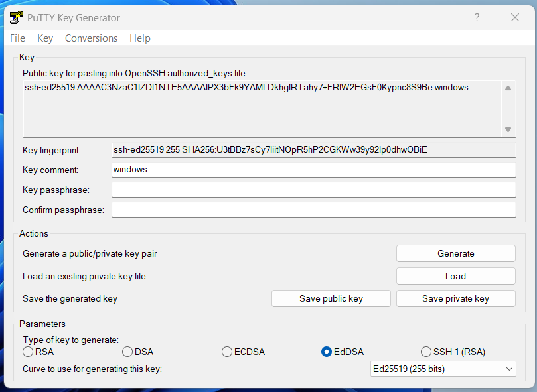
Task: Open the File menu
Action: pos(18,38)
